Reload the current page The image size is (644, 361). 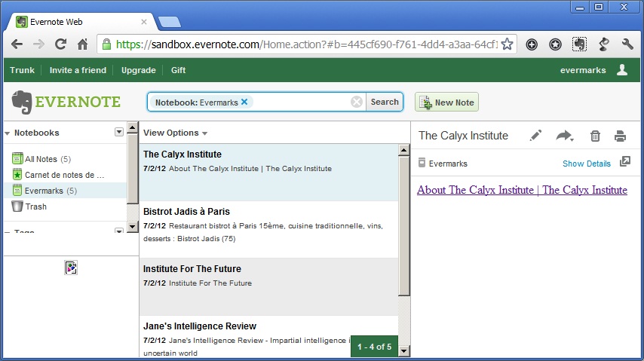click(x=61, y=44)
